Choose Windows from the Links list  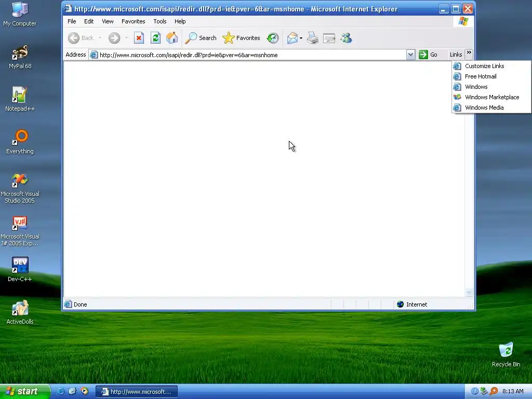tap(491, 87)
